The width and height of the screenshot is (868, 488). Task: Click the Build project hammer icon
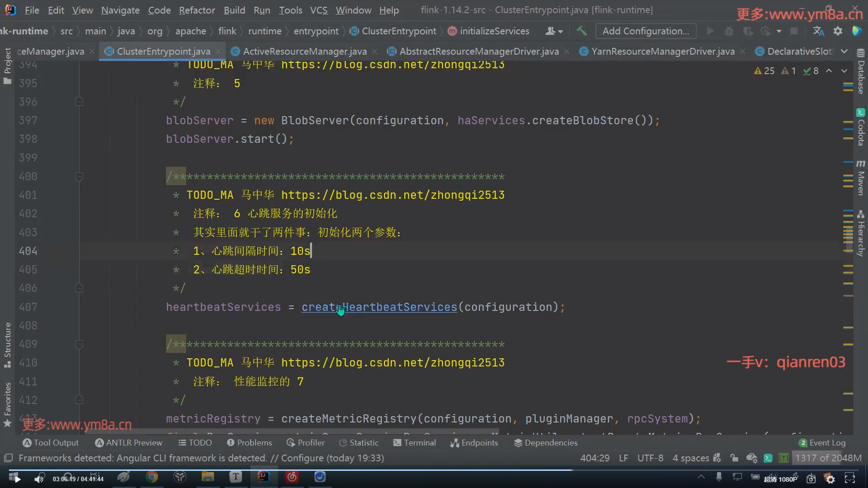point(581,31)
